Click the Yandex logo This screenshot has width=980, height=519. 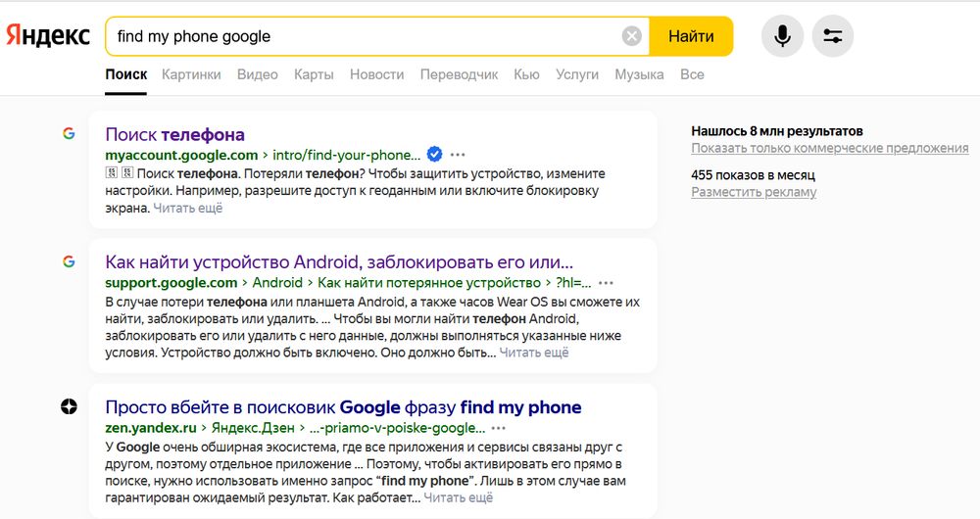(48, 36)
